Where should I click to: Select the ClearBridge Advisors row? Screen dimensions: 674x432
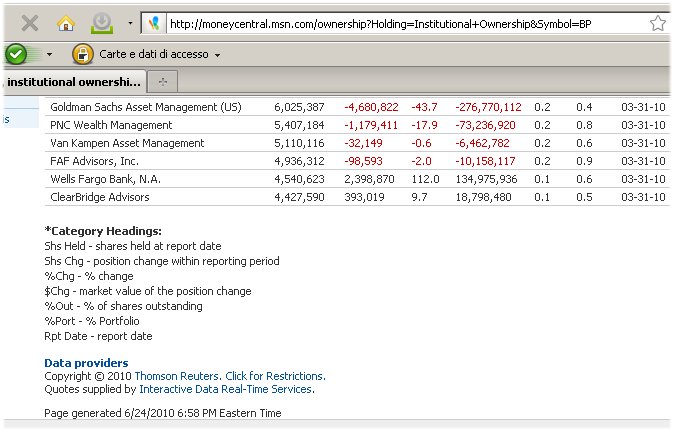tap(358, 197)
